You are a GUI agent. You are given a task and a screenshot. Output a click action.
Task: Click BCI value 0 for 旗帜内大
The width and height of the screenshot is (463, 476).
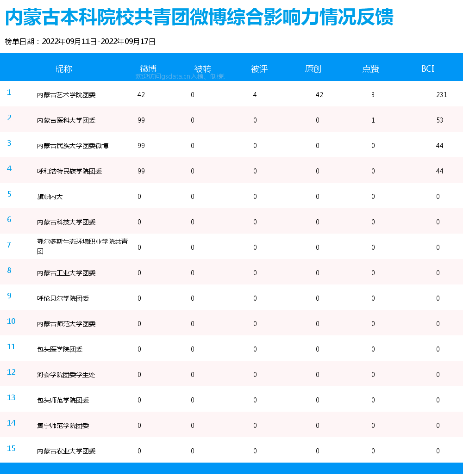coord(438,197)
